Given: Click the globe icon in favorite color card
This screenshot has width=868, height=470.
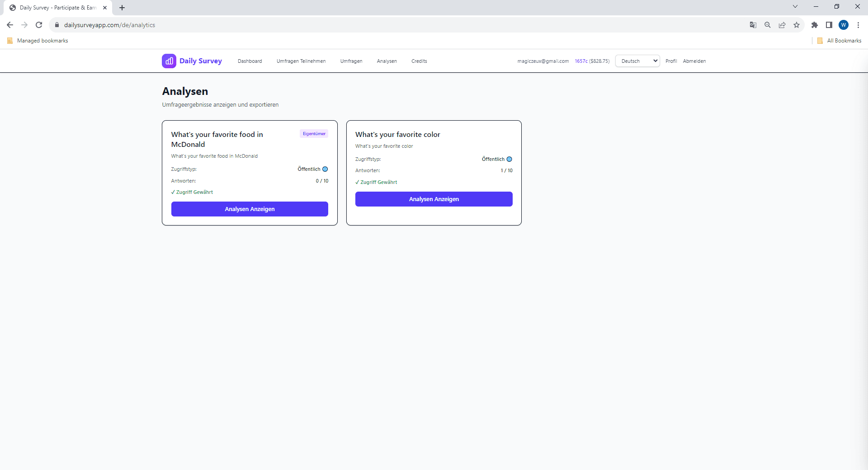Looking at the screenshot, I should [x=509, y=159].
